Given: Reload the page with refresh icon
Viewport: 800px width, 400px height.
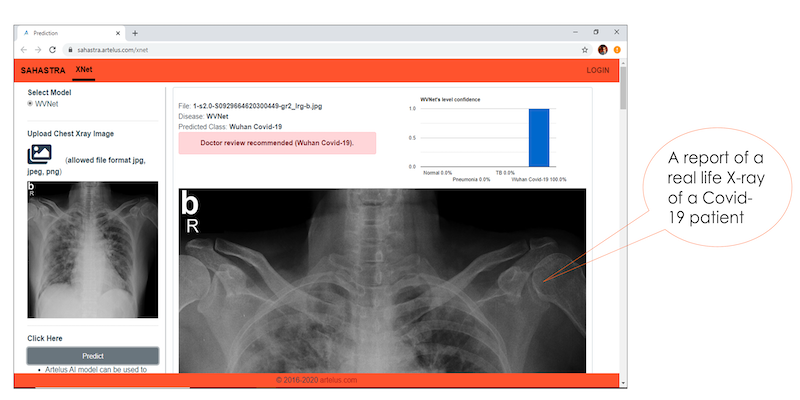Looking at the screenshot, I should pos(53,49).
